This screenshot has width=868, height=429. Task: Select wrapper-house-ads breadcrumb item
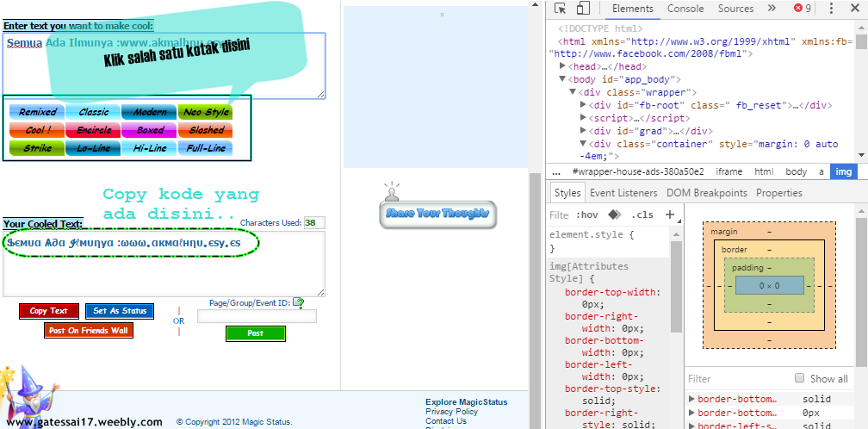(x=638, y=171)
